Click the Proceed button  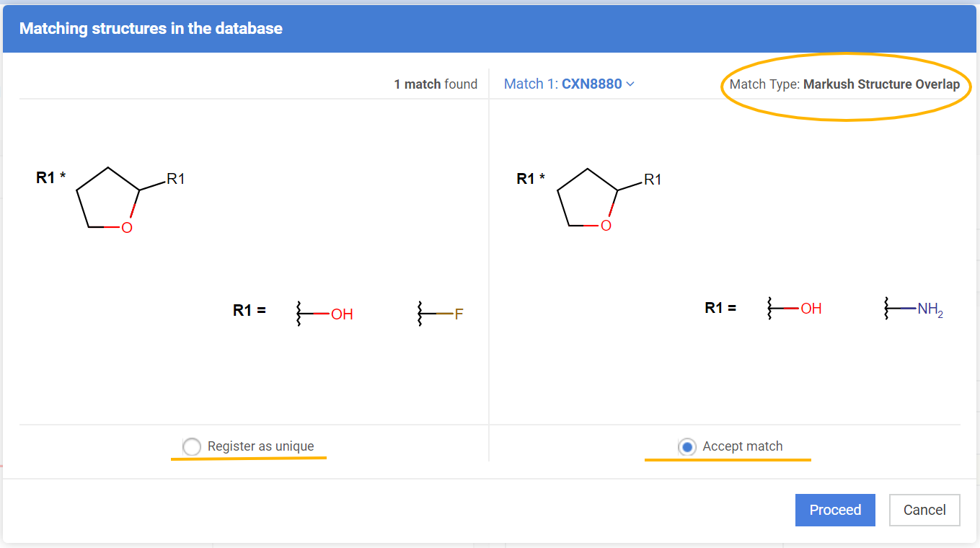click(x=834, y=510)
